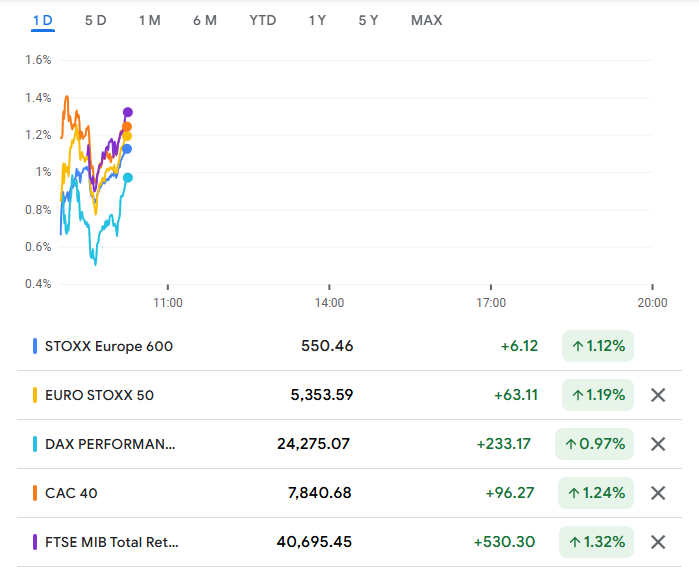Remove CAC 40 from comparison
Viewport: 699px width, 567px height.
(658, 493)
